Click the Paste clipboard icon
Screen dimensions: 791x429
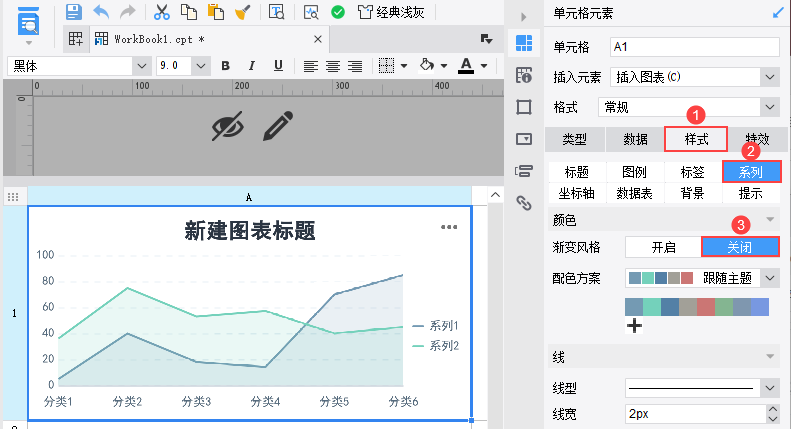tap(216, 12)
